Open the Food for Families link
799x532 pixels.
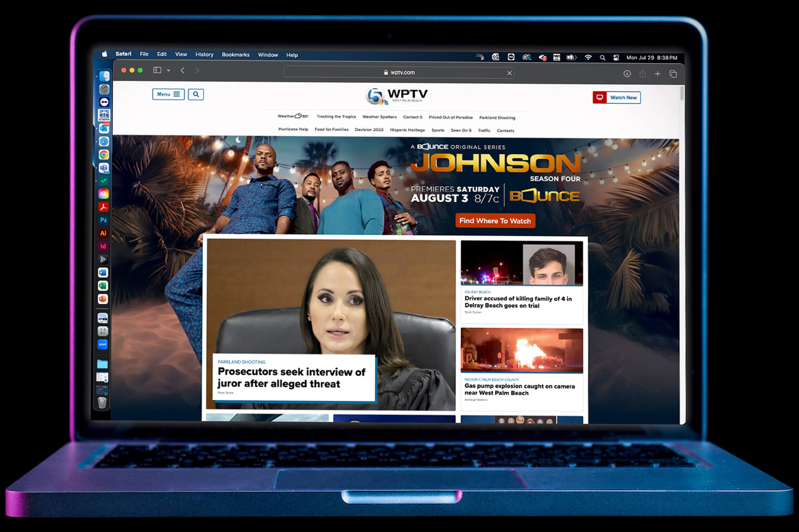(x=331, y=129)
